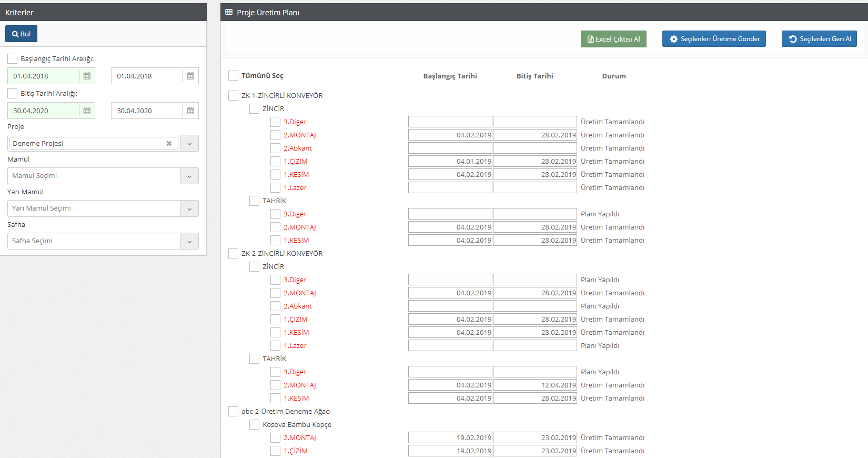868x458 pixels.
Task: Click the Bul search button
Action: click(21, 34)
